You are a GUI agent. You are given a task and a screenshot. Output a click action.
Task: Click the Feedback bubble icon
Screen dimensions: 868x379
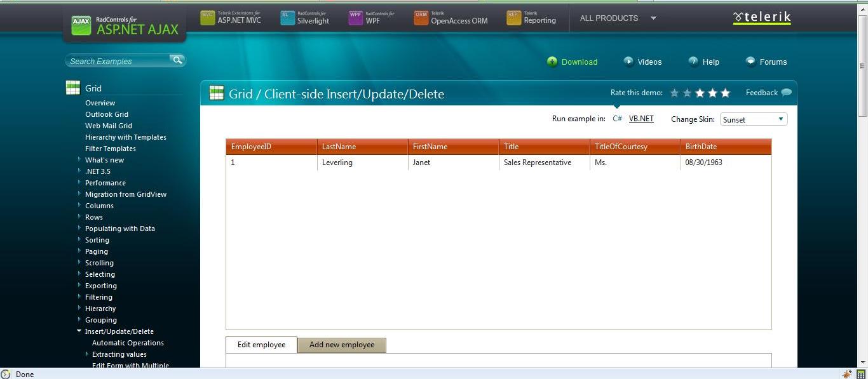(787, 92)
